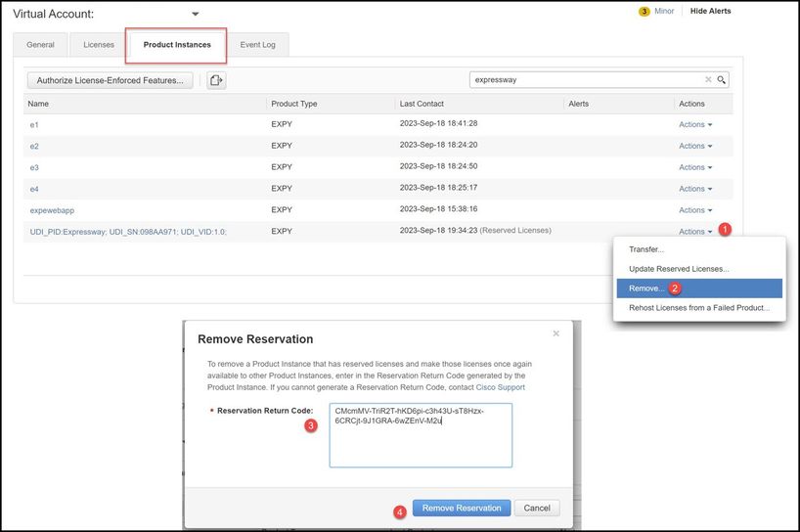This screenshot has width=800, height=532.
Task: Click the Remove Reservation button
Action: [462, 508]
